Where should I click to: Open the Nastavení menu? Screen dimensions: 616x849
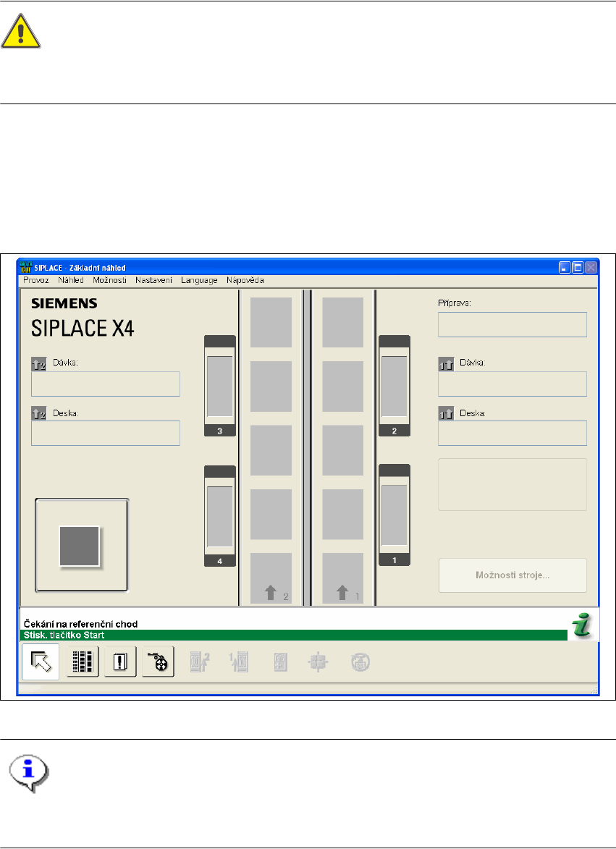coord(153,280)
